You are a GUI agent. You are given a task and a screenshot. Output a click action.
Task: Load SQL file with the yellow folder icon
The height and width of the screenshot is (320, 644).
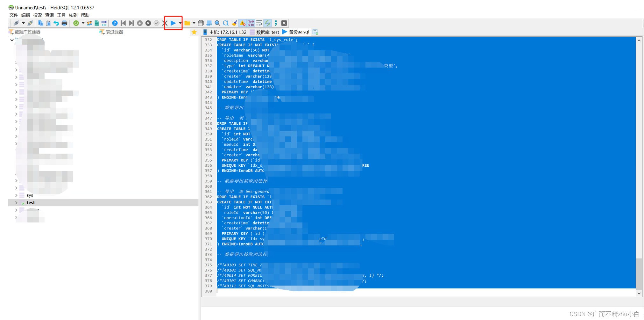coord(187,23)
